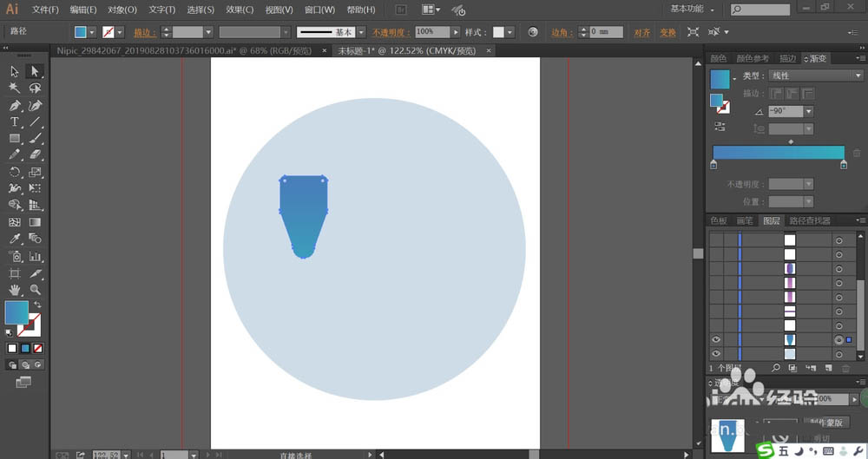Screen dimensions: 868x459
Task: Switch to Nipic_29842067 document tab
Action: [x=184, y=50]
